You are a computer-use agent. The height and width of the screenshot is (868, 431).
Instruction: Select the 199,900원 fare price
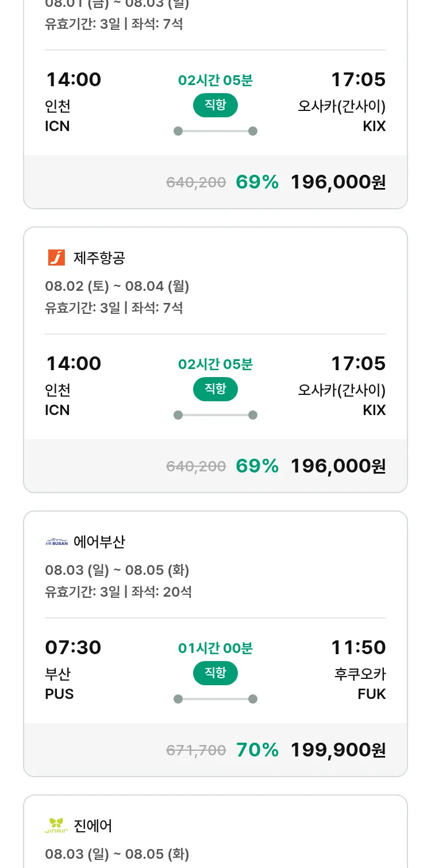[338, 750]
